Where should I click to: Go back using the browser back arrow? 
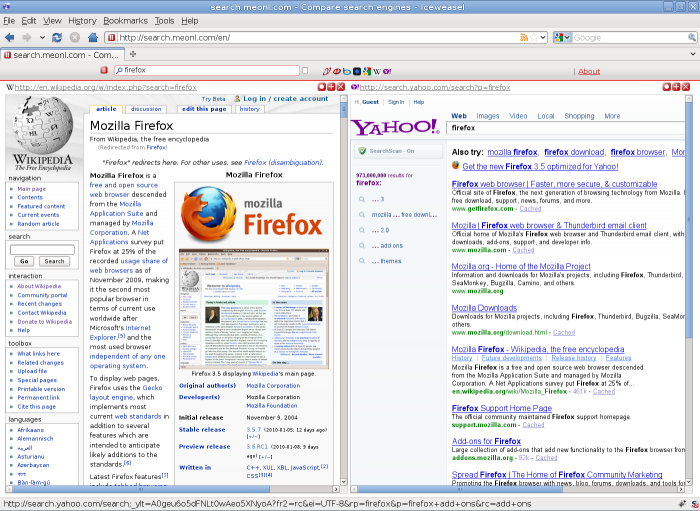coord(9,37)
